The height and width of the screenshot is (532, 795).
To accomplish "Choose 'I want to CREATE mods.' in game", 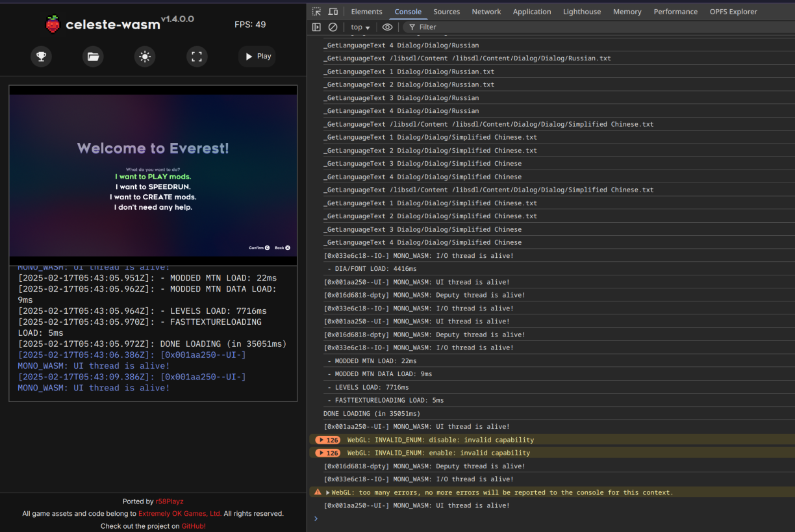I will point(153,197).
